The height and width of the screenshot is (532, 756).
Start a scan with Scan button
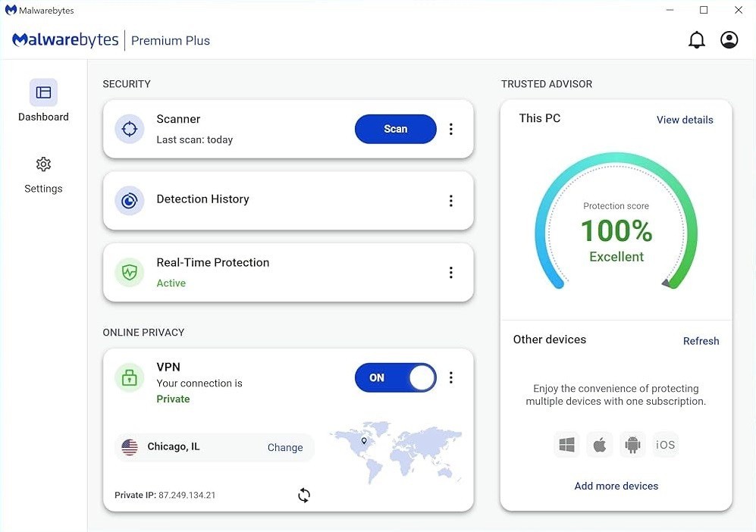coord(395,129)
